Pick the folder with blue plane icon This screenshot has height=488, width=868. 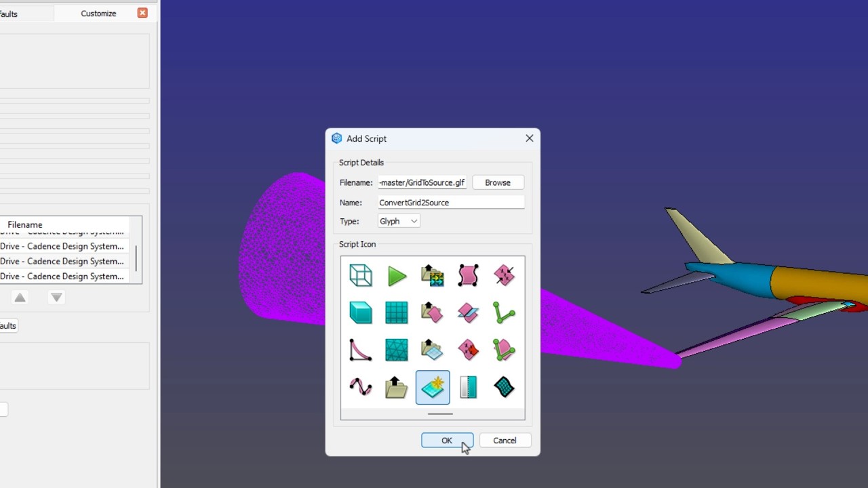point(433,350)
